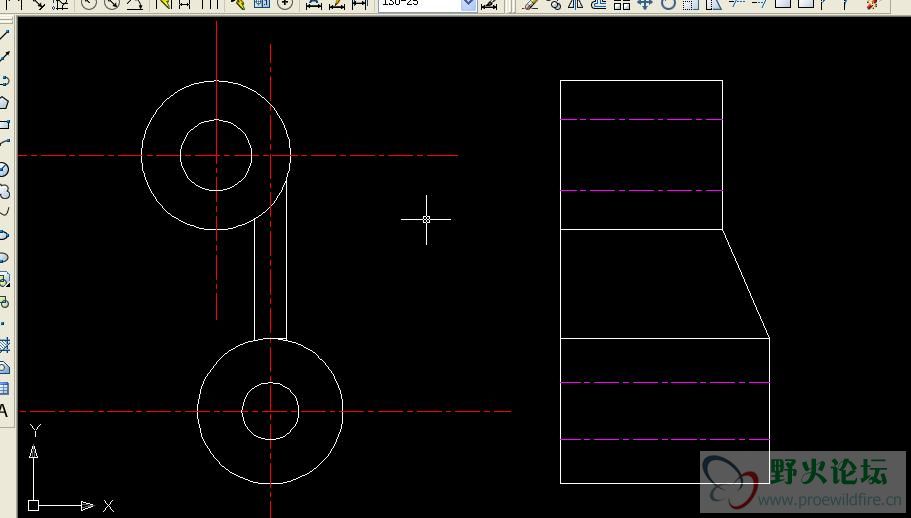Select the slanted line in right view
This screenshot has height=518, width=911.
coord(746,284)
